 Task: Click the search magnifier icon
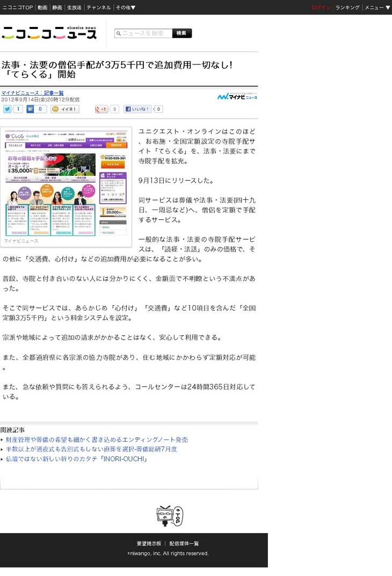point(118,33)
